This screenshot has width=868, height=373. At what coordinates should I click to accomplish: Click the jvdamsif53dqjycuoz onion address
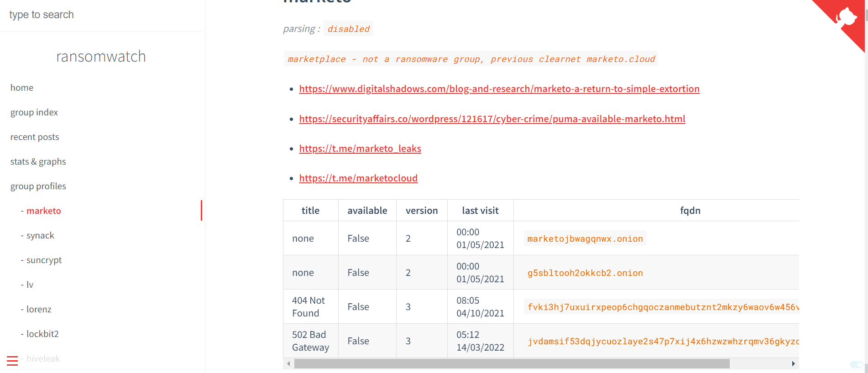[662, 341]
